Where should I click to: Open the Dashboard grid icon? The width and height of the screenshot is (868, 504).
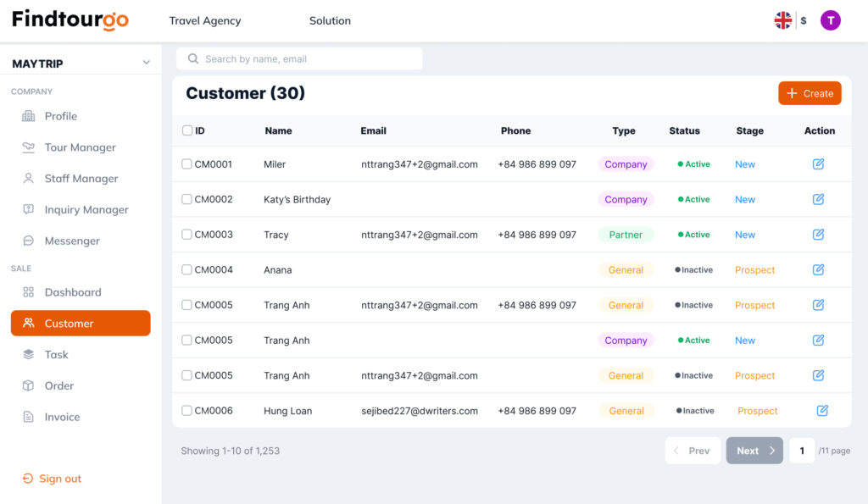(x=29, y=292)
